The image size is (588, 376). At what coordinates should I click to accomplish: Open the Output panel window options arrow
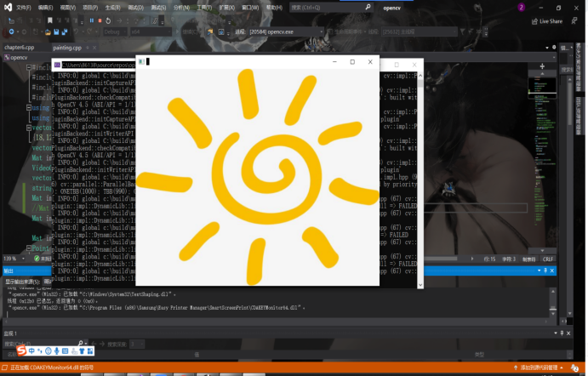(x=539, y=271)
